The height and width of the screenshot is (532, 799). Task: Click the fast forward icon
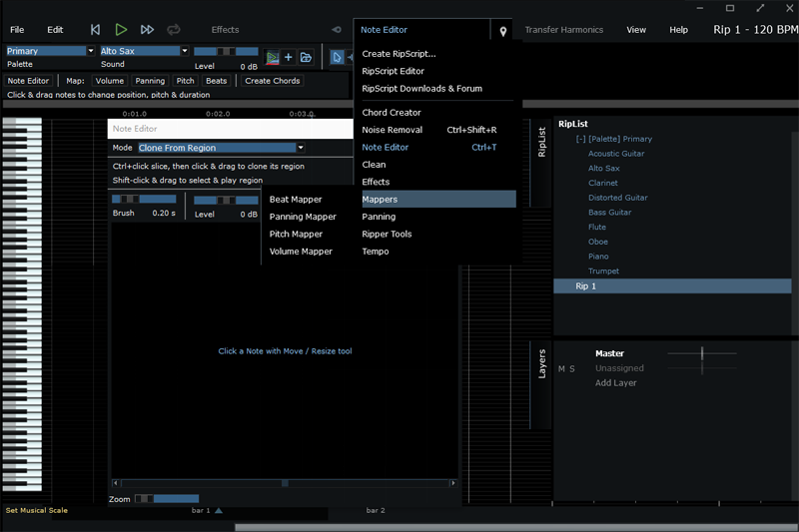(x=147, y=30)
